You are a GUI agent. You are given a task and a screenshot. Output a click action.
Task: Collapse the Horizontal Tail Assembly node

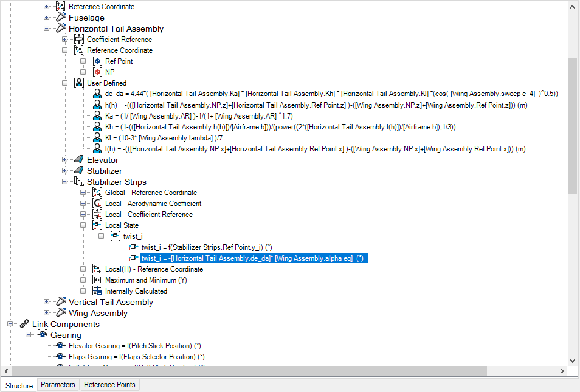(46, 29)
